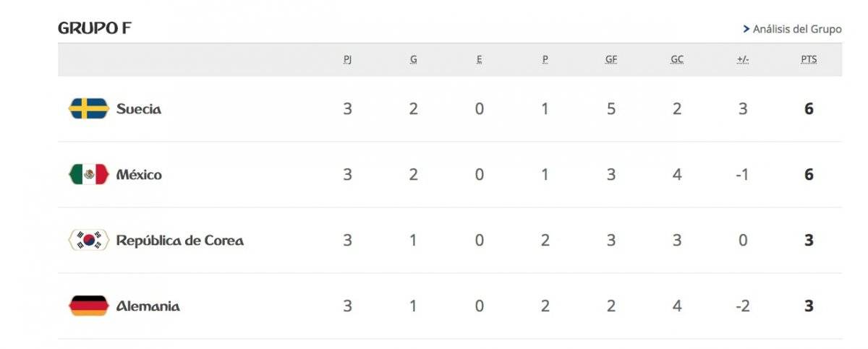Viewport: 868px width, 349px height.
Task: Click the +/- goal difference header
Action: coord(743,60)
